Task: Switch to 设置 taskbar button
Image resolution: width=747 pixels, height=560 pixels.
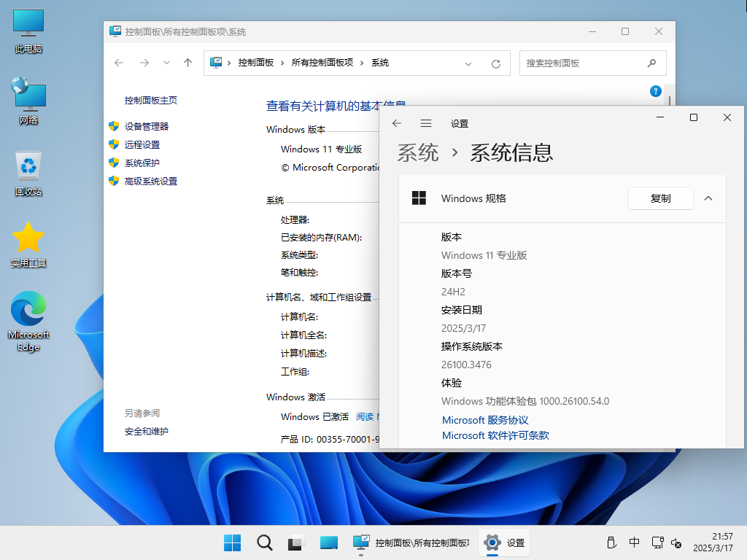Action: coord(504,542)
